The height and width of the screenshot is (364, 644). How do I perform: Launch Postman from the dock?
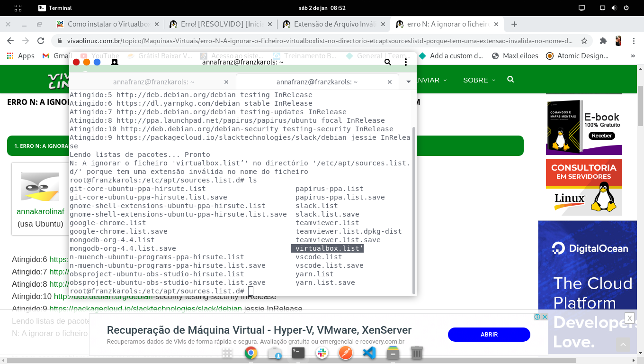[x=346, y=353]
